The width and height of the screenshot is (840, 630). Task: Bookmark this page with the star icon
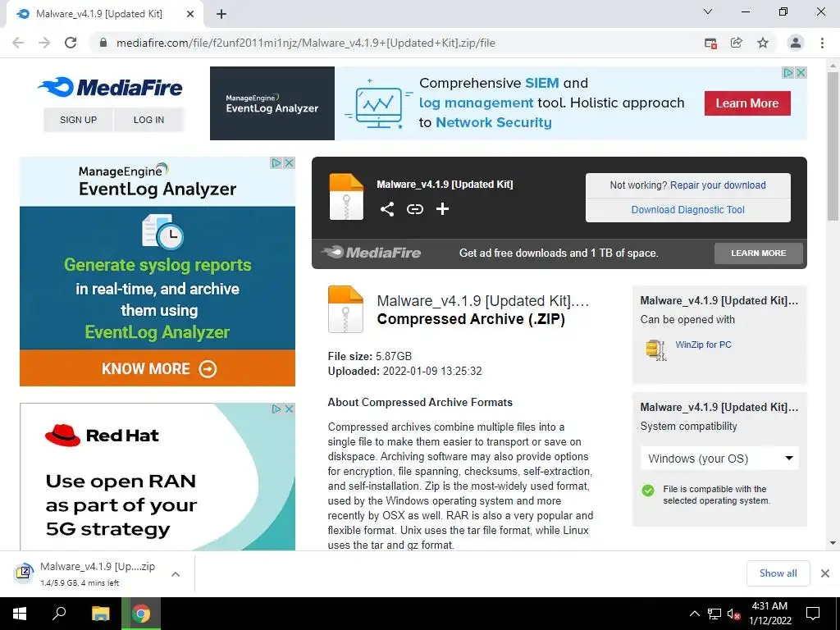click(763, 43)
